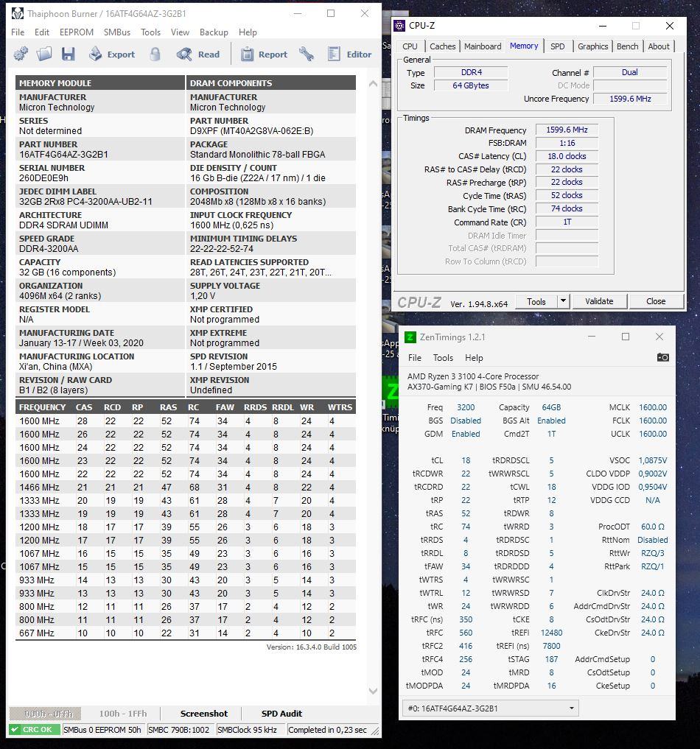This screenshot has height=749, width=700.
Task: Click the Tools button in CPU-Z
Action: 536,301
